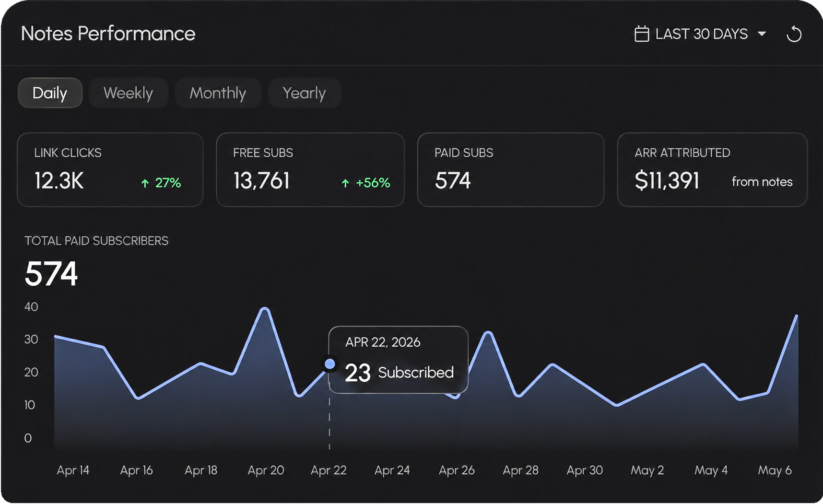Select the Daily tab
Viewport: 823px width, 504px height.
point(50,93)
